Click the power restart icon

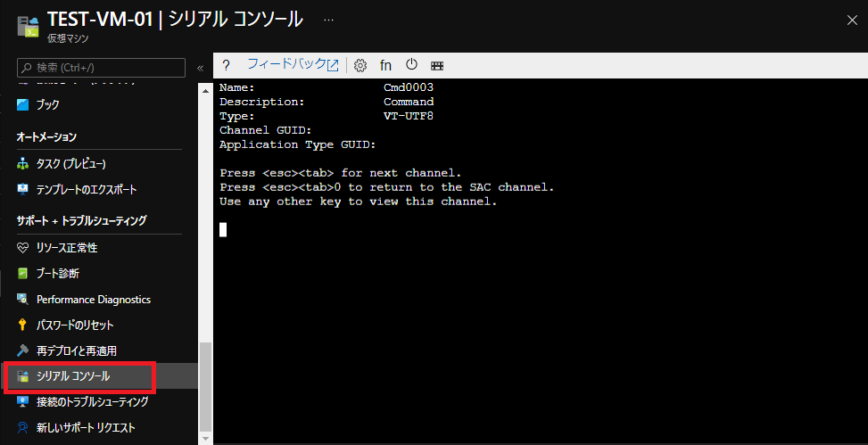[x=411, y=64]
